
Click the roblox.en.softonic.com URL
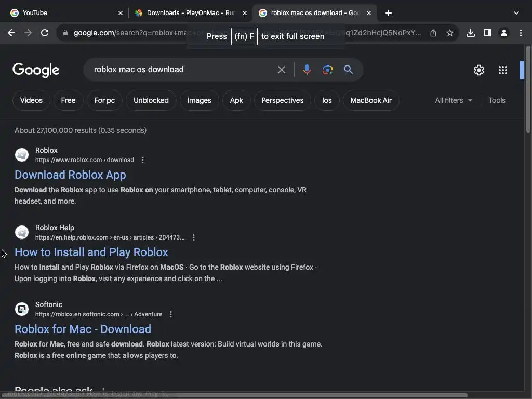point(99,314)
